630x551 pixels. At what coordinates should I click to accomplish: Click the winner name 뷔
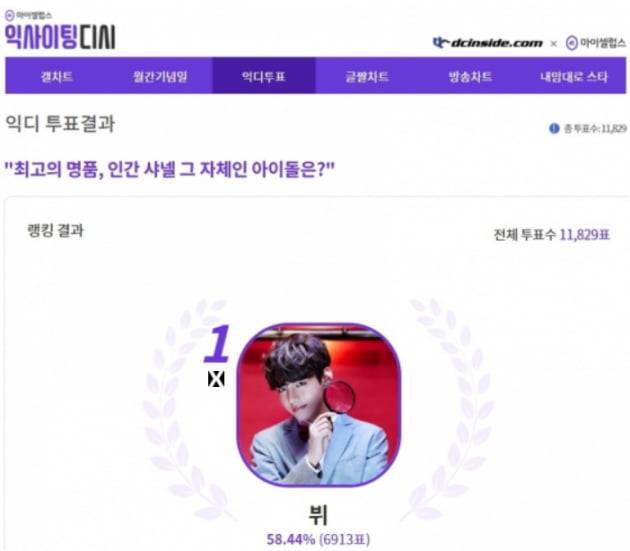click(318, 515)
